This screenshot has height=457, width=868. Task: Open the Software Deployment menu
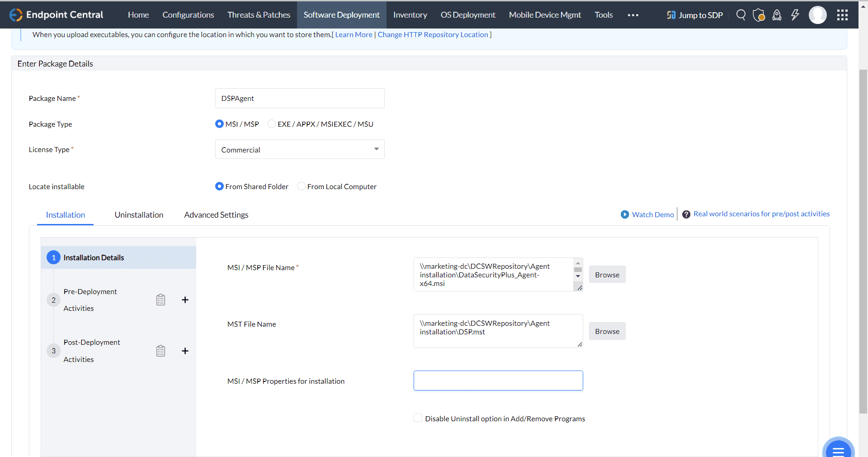pos(342,15)
